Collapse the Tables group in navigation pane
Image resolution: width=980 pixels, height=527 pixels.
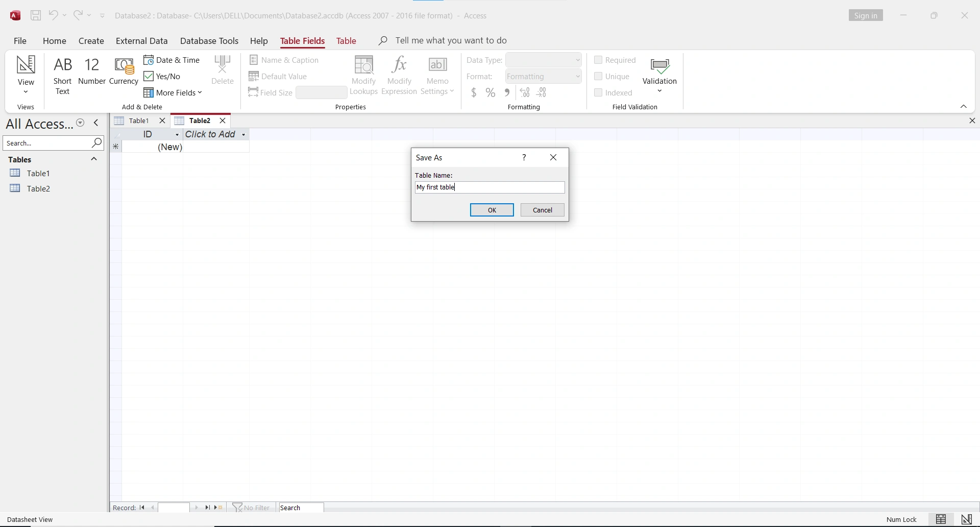point(94,159)
